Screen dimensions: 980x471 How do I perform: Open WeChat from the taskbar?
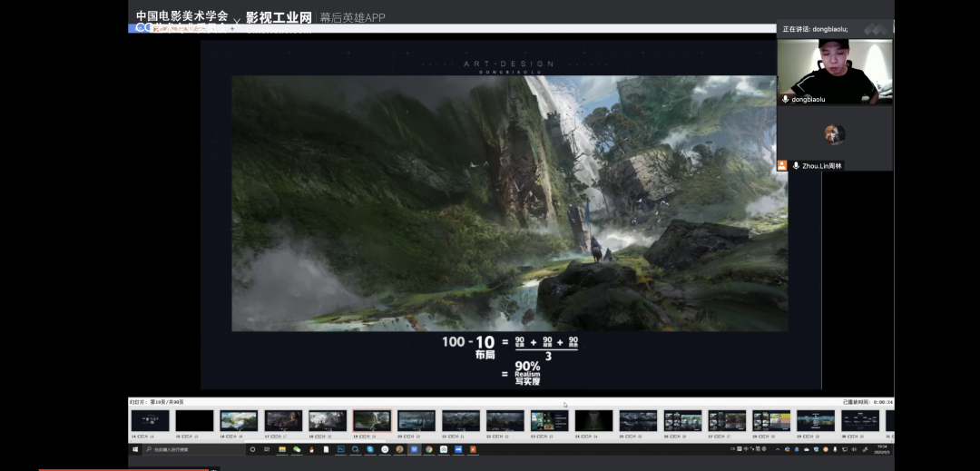[x=297, y=449]
